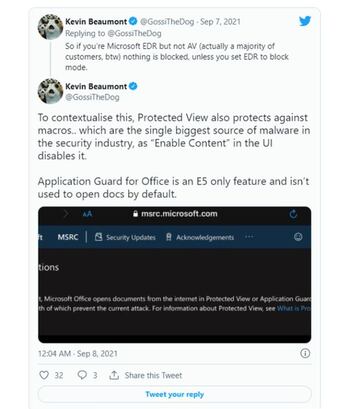Open Kevin Beaumont's avatar in reply tweet
360x409 pixels.
click(50, 27)
